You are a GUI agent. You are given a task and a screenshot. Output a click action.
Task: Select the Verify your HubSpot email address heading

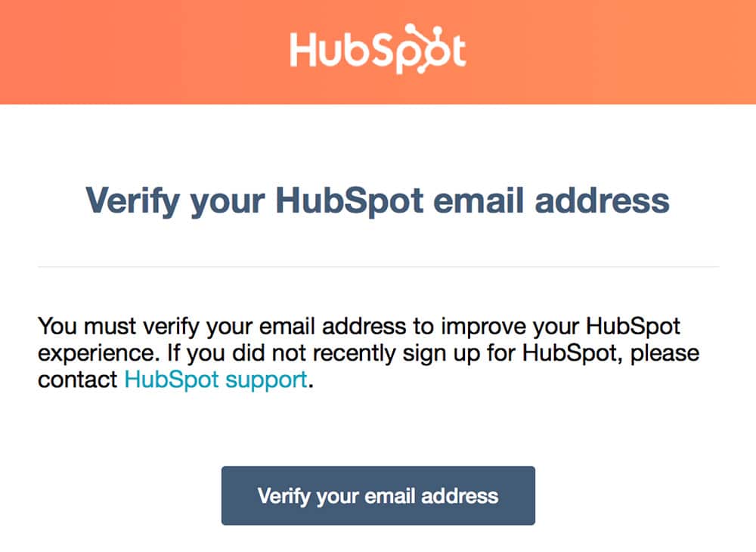click(378, 200)
